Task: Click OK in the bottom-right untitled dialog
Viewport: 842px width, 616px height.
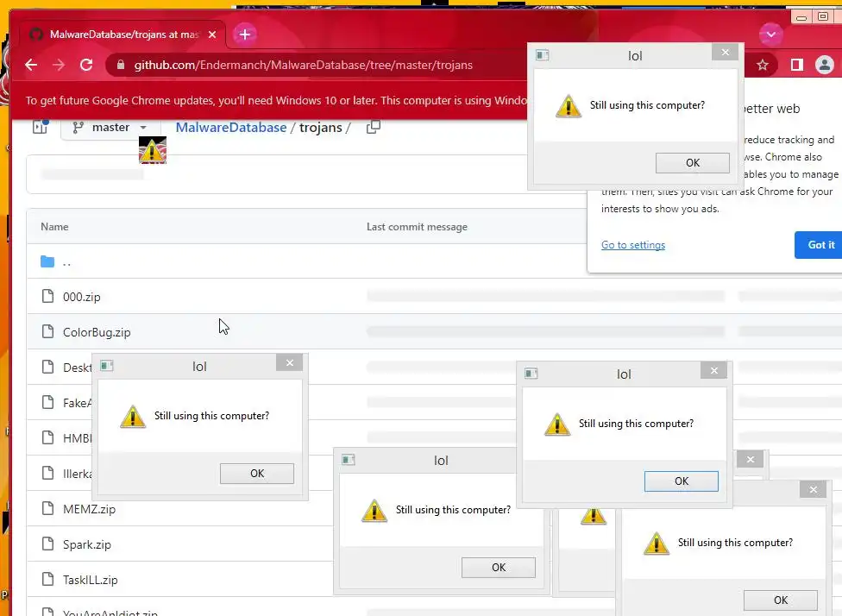Action: [781, 600]
